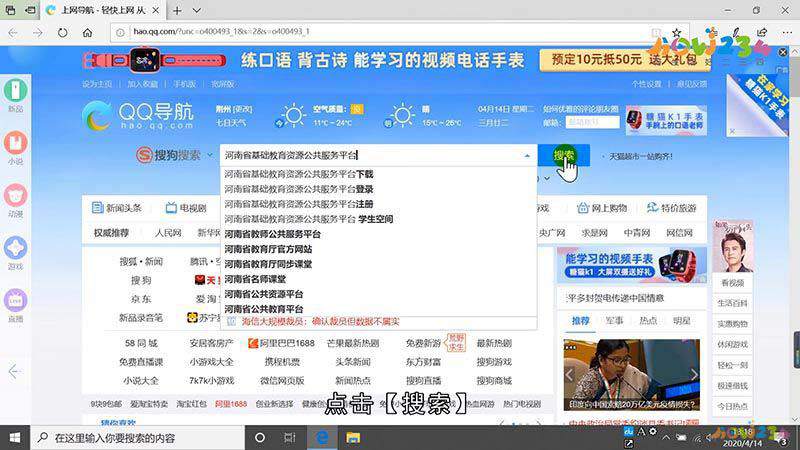
Task: Open File Explorer on taskbar
Action: [353, 438]
